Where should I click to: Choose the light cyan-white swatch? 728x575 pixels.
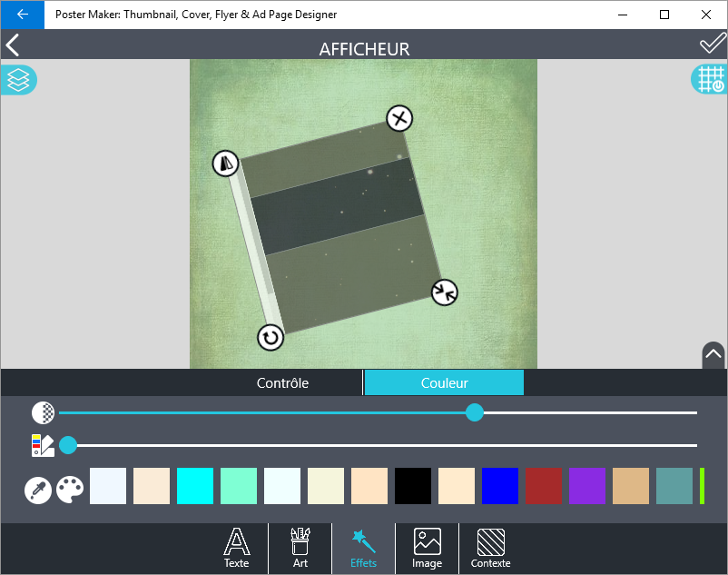(x=282, y=486)
